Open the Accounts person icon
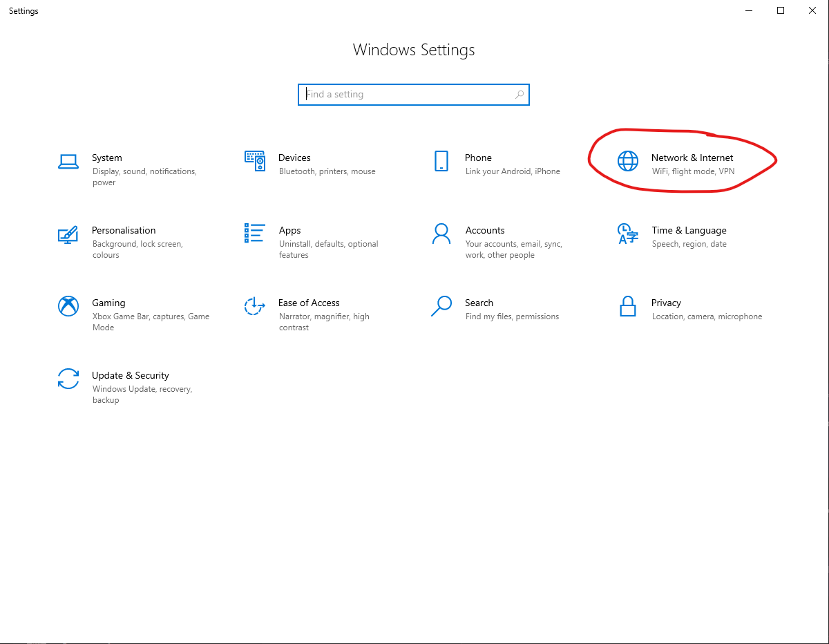Screen dimensions: 829x644 [441, 234]
